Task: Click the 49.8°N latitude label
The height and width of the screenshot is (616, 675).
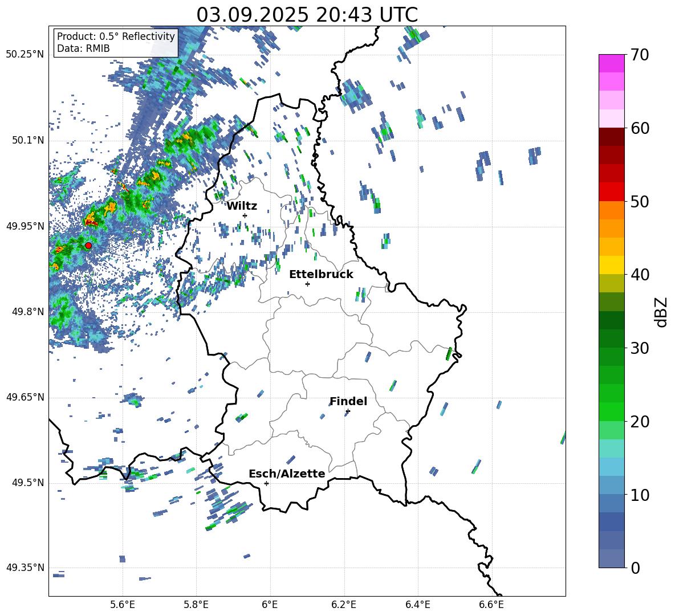Action: pyautogui.click(x=28, y=312)
